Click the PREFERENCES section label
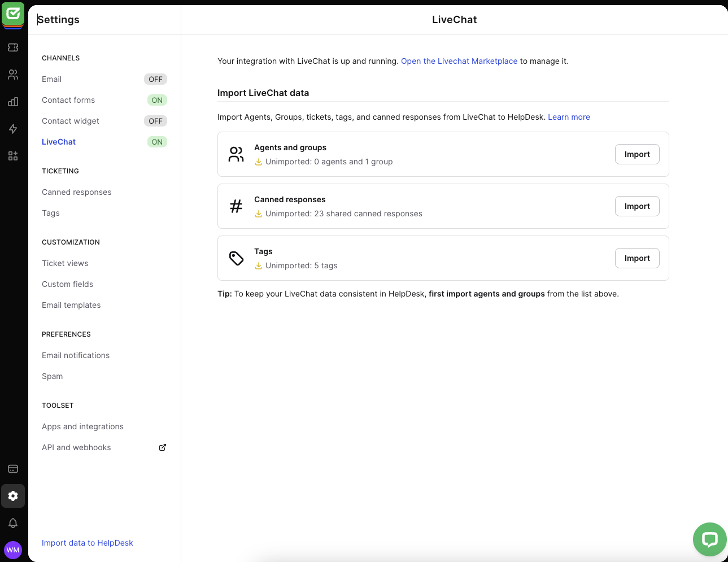Viewport: 728px width, 562px height. click(x=66, y=334)
